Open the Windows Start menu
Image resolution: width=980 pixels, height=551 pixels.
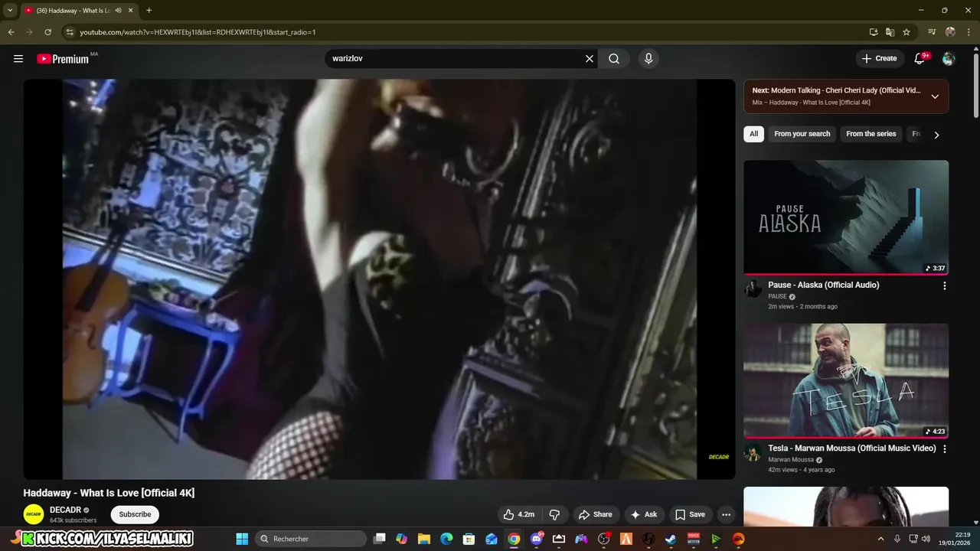[242, 539]
